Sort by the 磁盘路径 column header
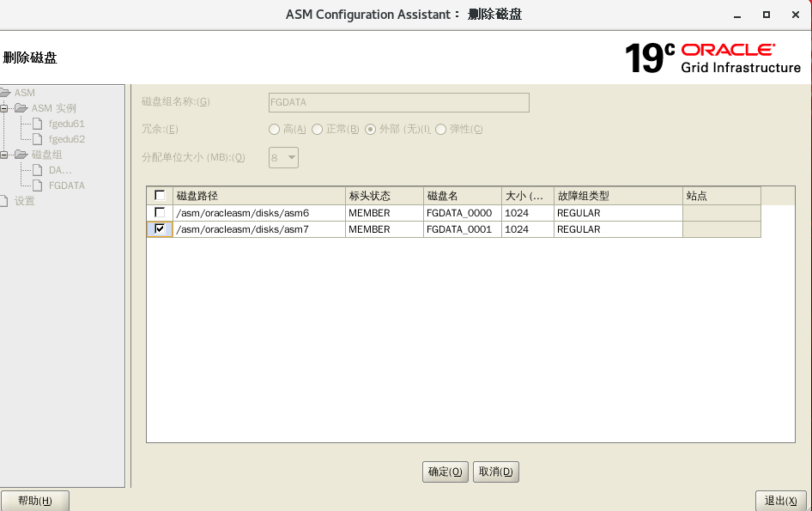The width and height of the screenshot is (812, 511). tap(259, 196)
